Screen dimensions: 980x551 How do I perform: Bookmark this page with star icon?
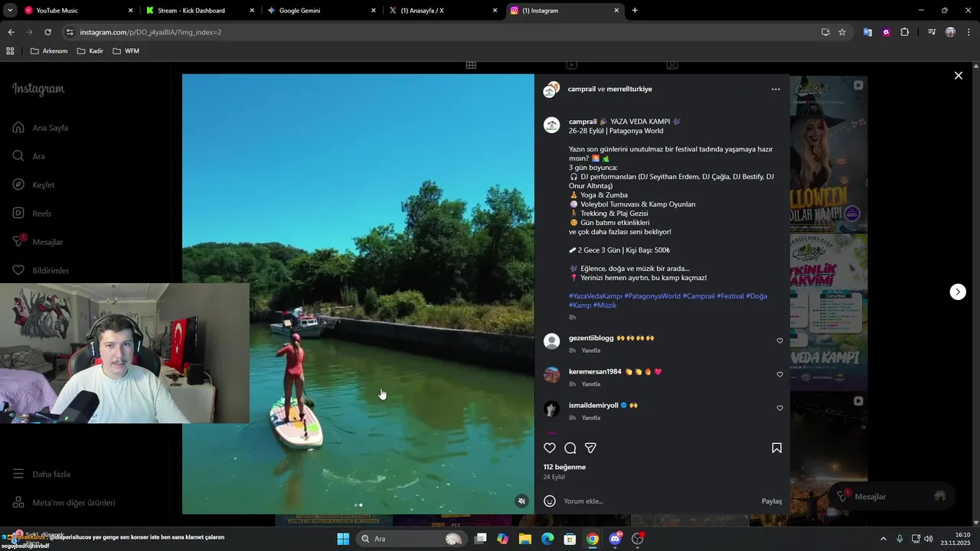[x=842, y=32]
